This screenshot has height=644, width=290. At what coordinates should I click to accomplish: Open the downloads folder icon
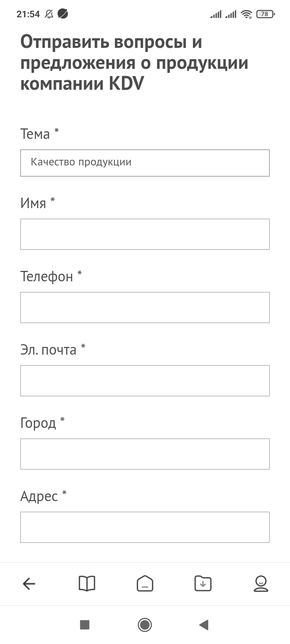203,584
